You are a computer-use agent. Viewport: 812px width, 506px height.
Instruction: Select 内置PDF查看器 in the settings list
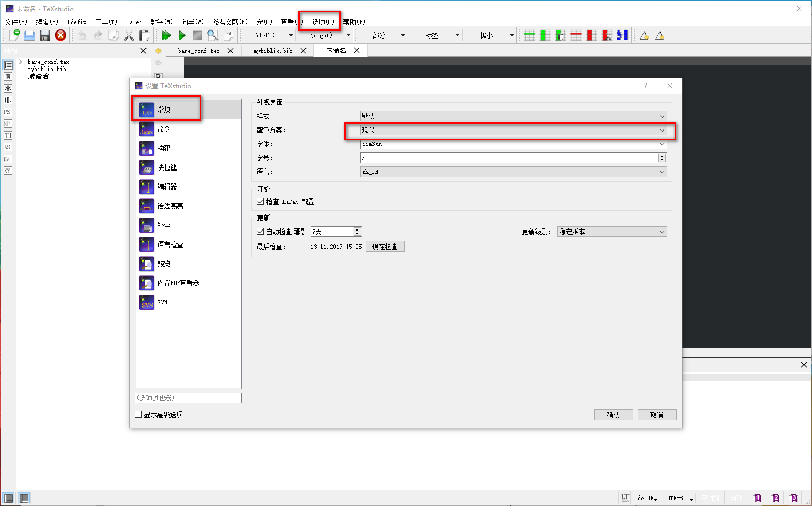(188, 283)
